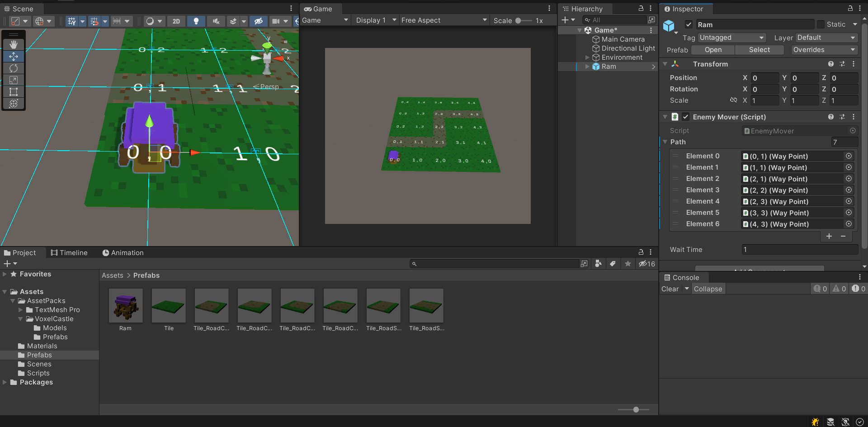Select Directional Light in Hierarchy
This screenshot has height=427, width=868.
[628, 48]
